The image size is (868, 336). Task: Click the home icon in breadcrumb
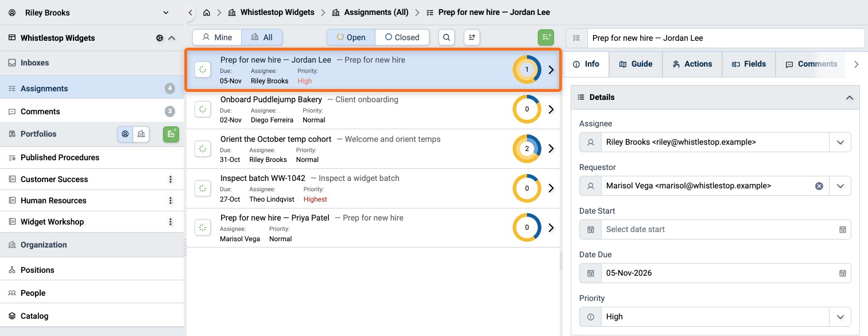[x=207, y=12]
